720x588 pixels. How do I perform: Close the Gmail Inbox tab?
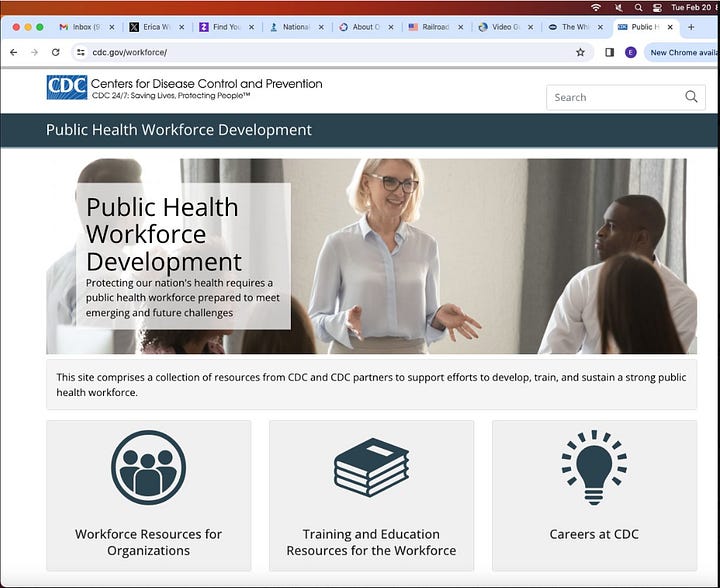tap(112, 28)
